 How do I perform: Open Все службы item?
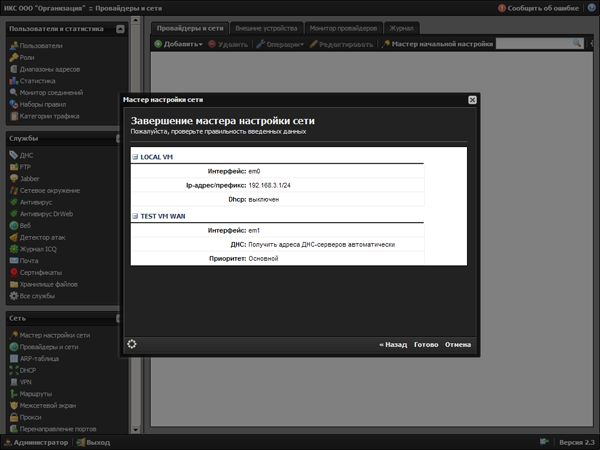click(x=33, y=296)
